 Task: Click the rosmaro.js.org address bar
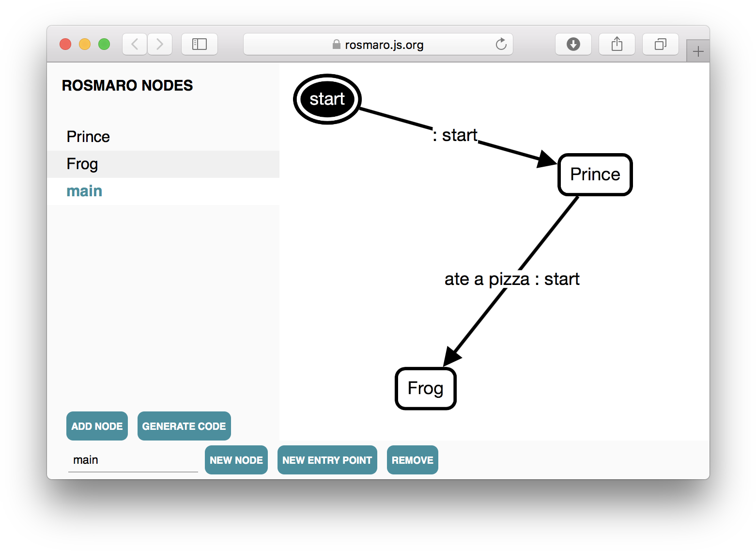[378, 45]
